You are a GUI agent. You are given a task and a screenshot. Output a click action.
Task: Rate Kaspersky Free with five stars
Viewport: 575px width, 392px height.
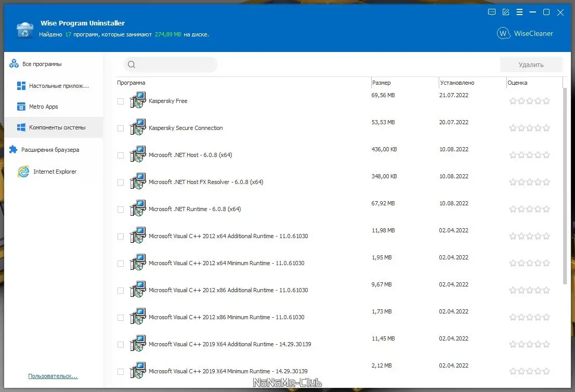coord(546,100)
